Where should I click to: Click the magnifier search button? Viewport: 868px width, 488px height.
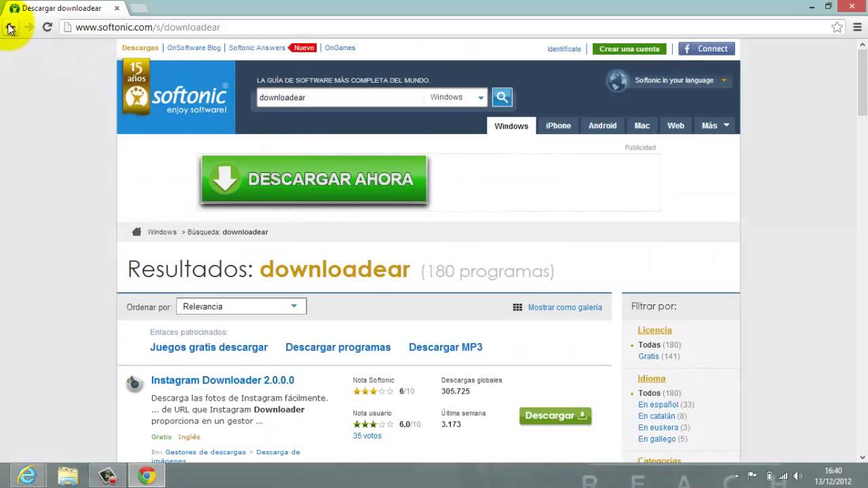point(502,97)
